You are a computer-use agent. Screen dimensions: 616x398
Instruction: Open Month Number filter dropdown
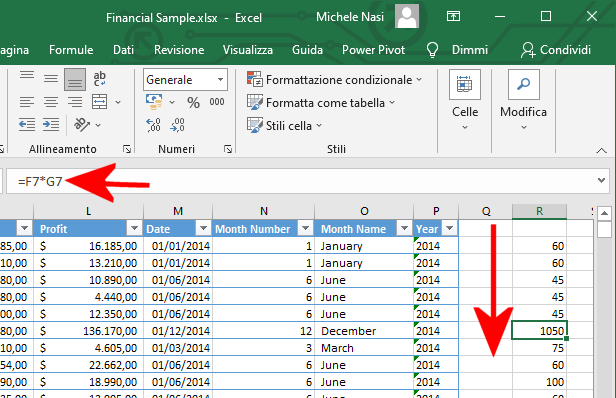[305, 228]
